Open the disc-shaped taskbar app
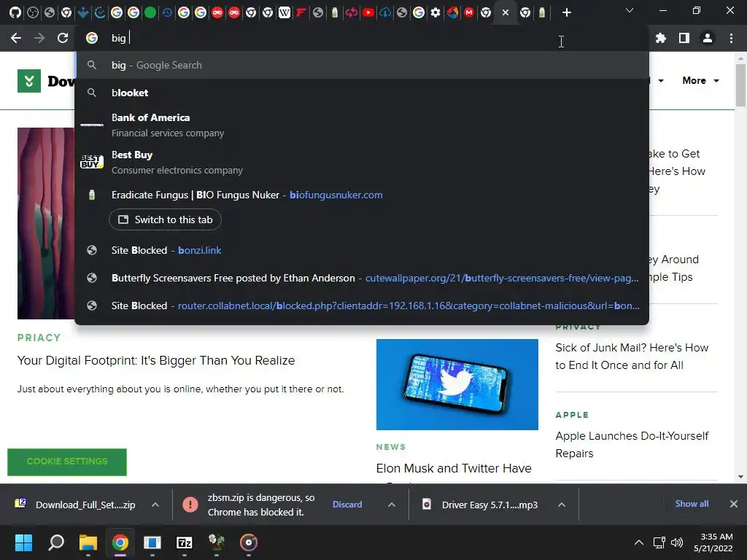Viewport: 747px width, 560px height. coord(249,542)
